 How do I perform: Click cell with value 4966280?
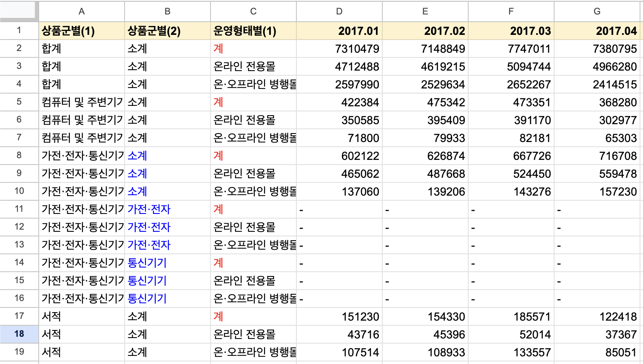[x=597, y=66]
